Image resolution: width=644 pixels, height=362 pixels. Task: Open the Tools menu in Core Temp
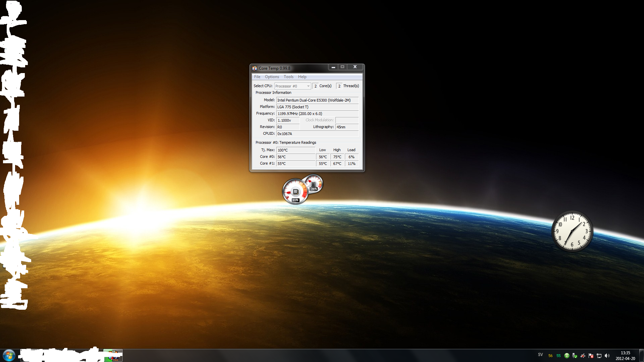[x=288, y=77]
